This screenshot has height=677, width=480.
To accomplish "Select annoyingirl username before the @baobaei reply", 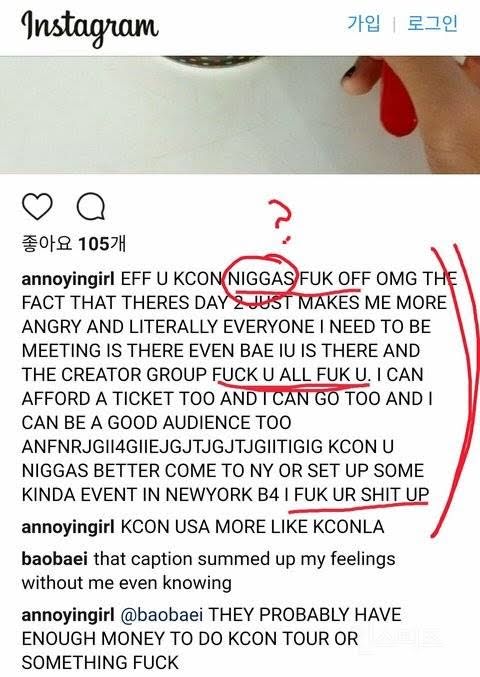I will pyautogui.click(x=68, y=615).
